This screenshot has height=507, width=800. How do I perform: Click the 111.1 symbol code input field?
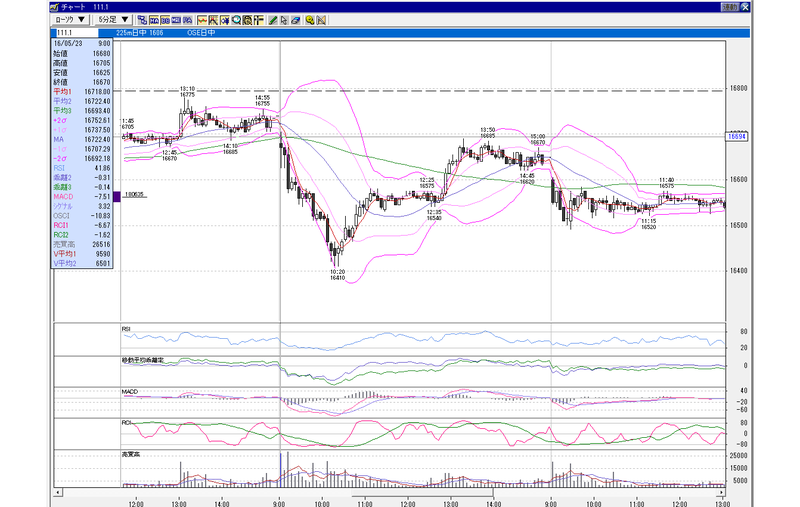coord(77,33)
